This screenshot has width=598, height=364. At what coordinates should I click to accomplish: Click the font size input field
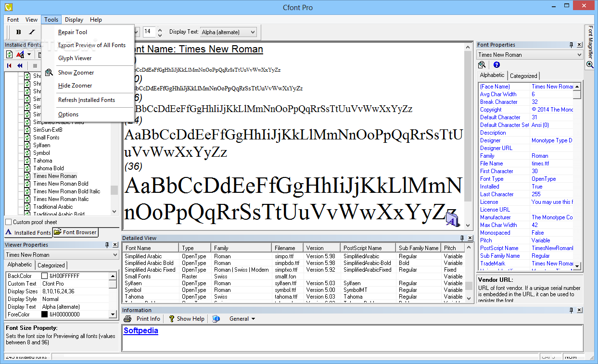[x=149, y=32]
